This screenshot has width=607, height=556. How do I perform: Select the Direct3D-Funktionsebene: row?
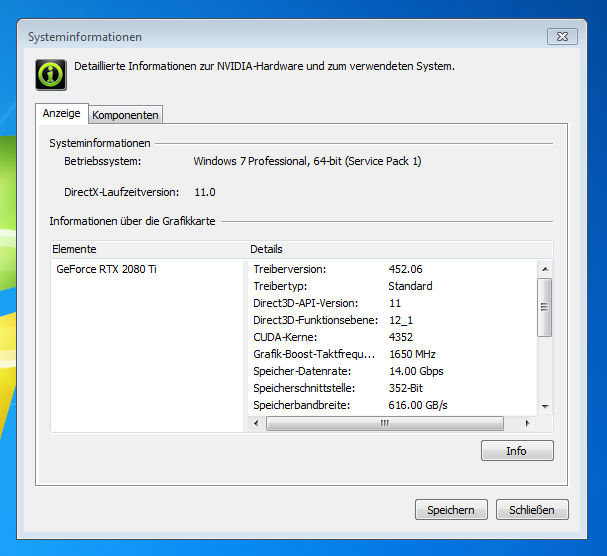point(392,320)
